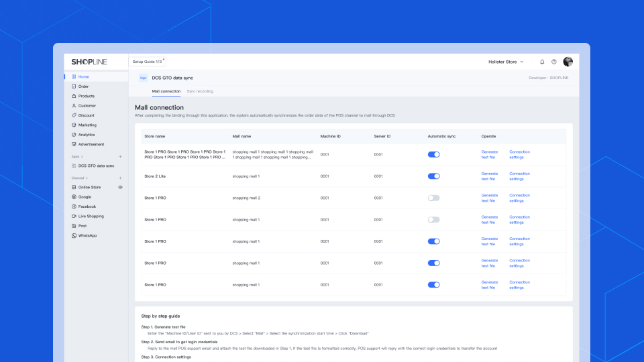The height and width of the screenshot is (362, 644).
Task: Switch to the Sync recording tab
Action: click(x=200, y=90)
